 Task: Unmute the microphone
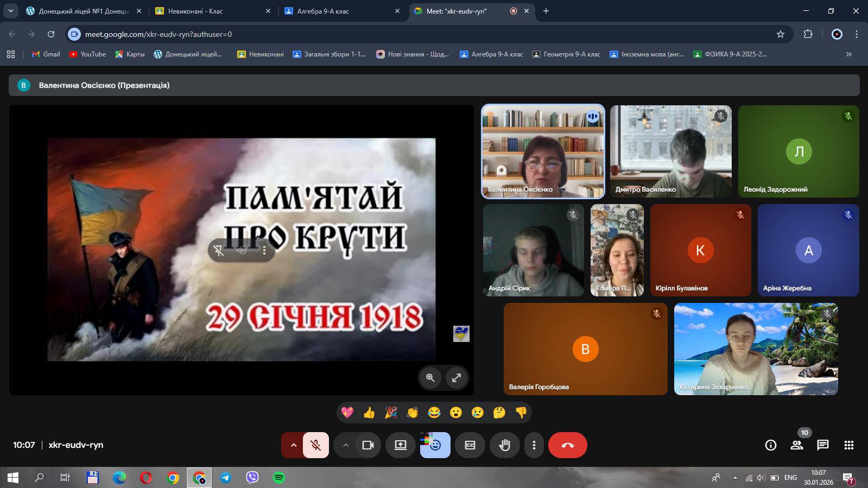(315, 445)
